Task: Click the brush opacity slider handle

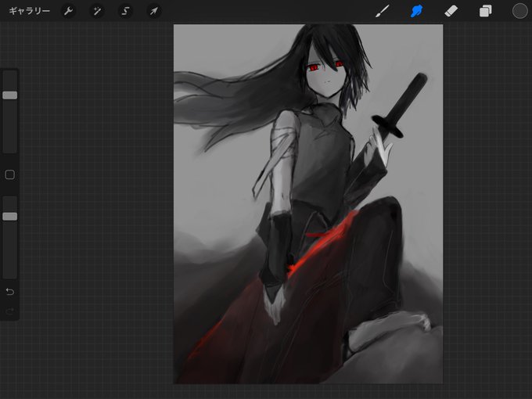Action: (10, 217)
